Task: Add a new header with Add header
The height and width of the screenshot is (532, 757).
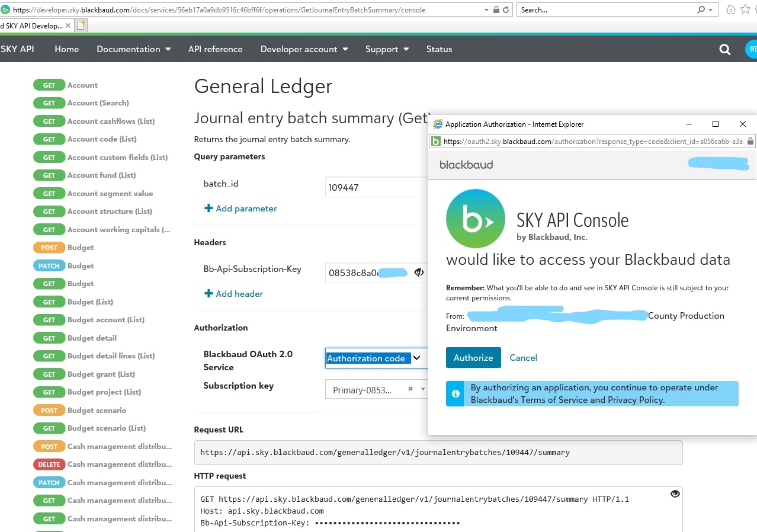Action: (x=233, y=294)
